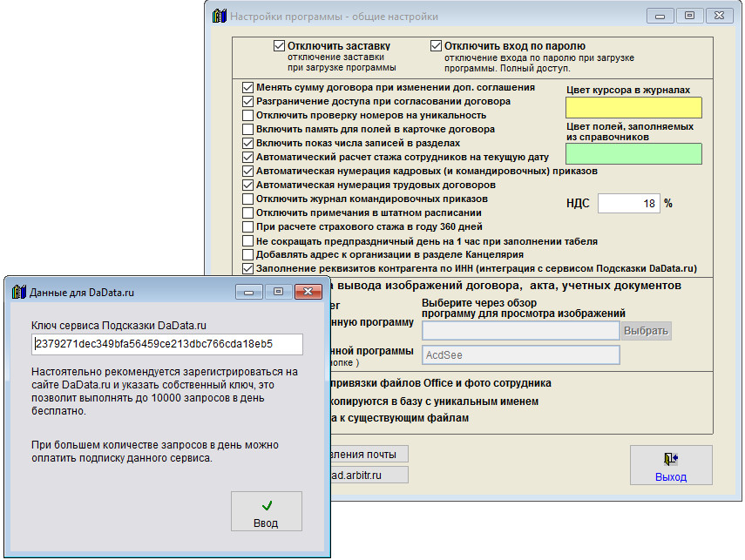Maximize the Настройки программы window
Screen dimensions: 745x560
pos(689,16)
